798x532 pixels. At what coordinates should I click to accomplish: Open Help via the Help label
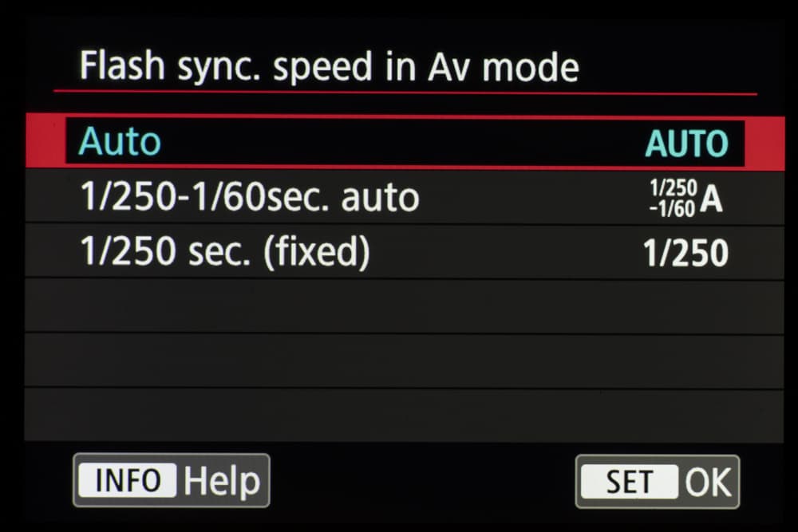pyautogui.click(x=222, y=481)
